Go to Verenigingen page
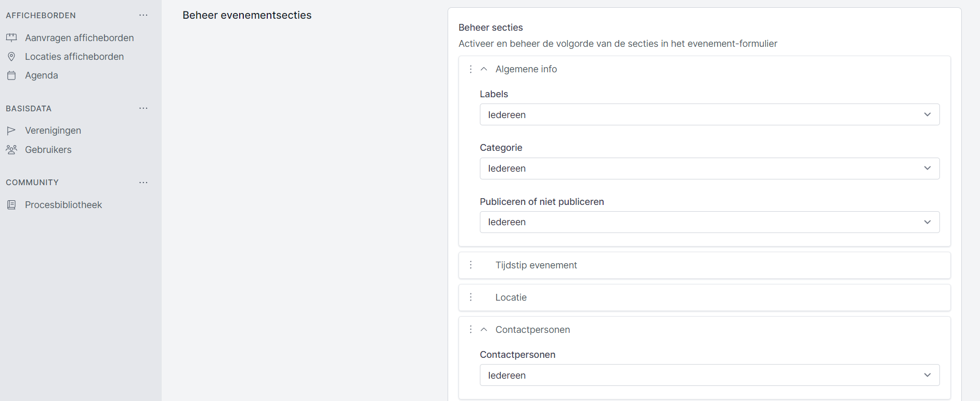The height and width of the screenshot is (401, 980). point(53,131)
